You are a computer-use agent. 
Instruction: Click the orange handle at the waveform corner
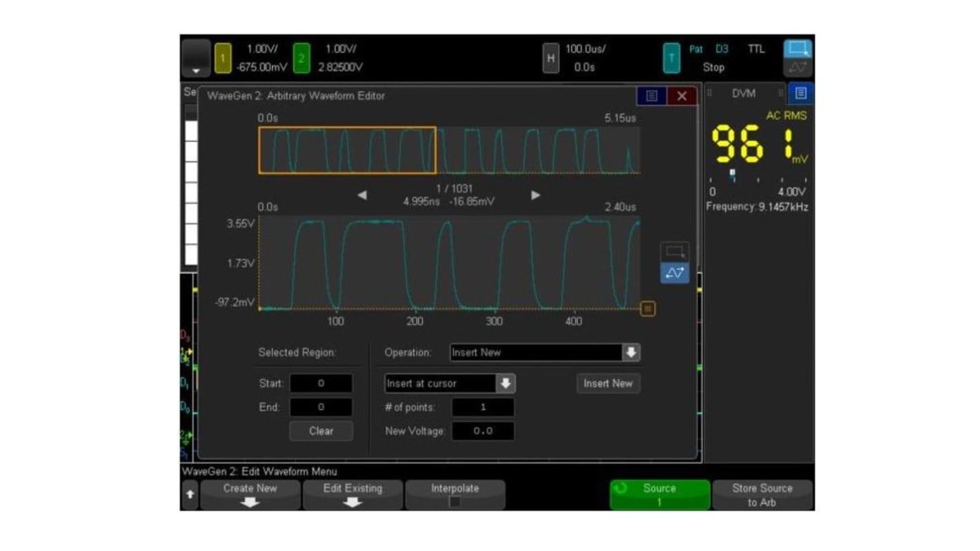point(647,309)
